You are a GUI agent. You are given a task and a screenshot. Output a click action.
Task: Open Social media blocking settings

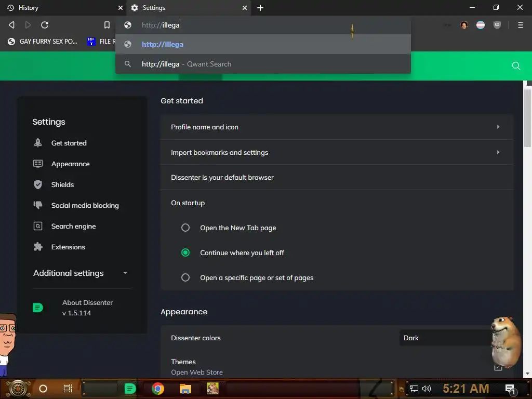pyautogui.click(x=85, y=205)
